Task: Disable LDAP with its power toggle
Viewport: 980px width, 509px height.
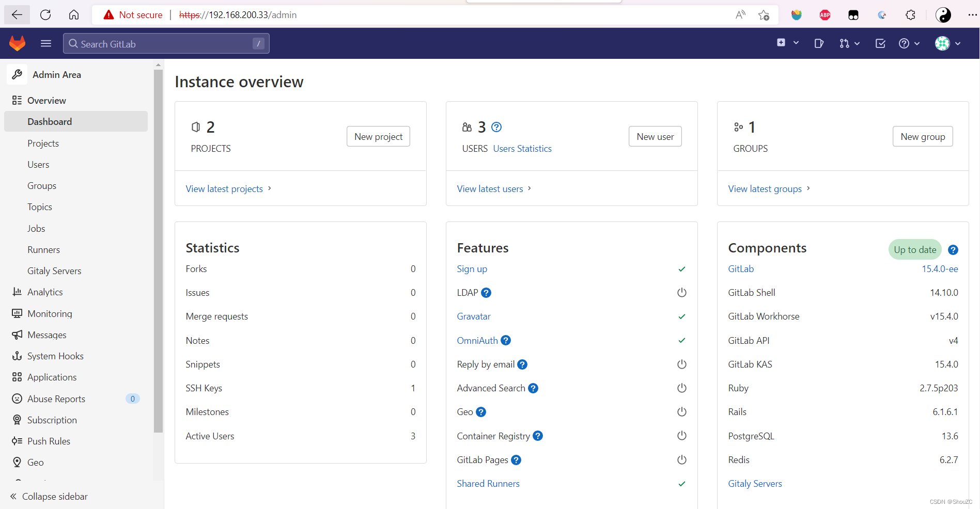Action: tap(681, 292)
